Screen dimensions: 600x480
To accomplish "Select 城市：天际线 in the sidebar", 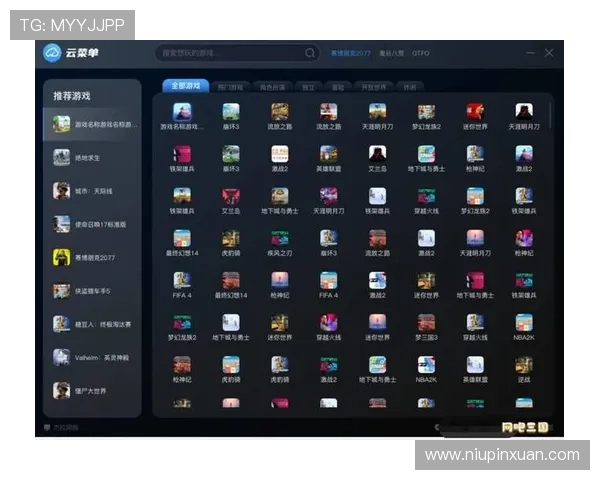I will 96,191.
